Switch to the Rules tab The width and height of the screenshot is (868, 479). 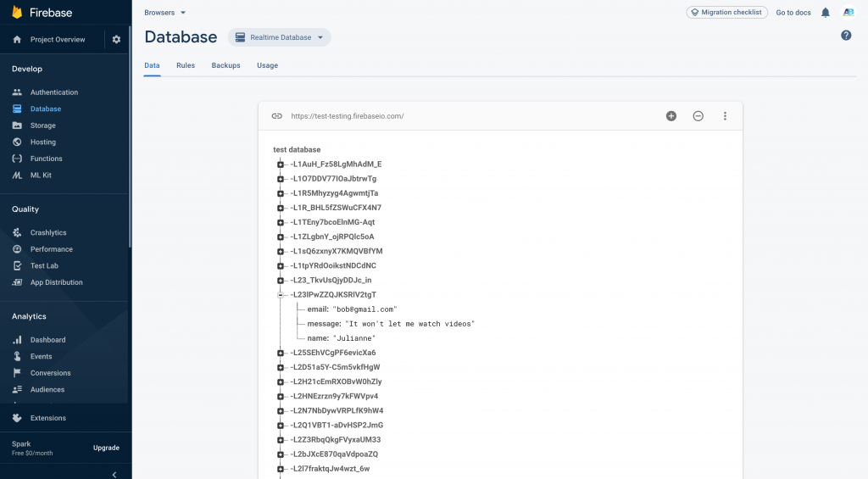[x=186, y=65]
